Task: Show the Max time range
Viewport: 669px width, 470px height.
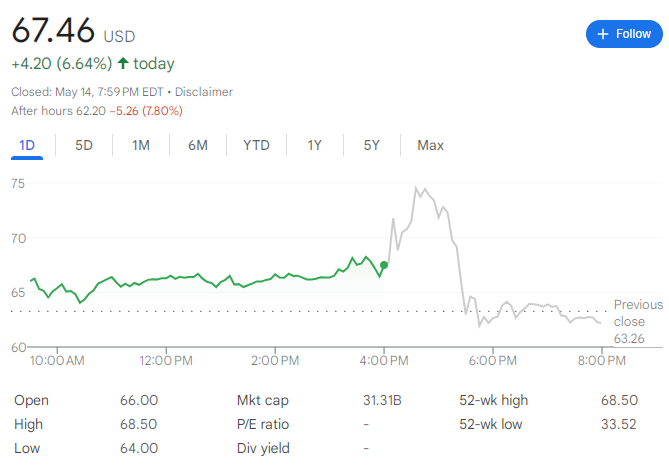Action: pyautogui.click(x=430, y=145)
